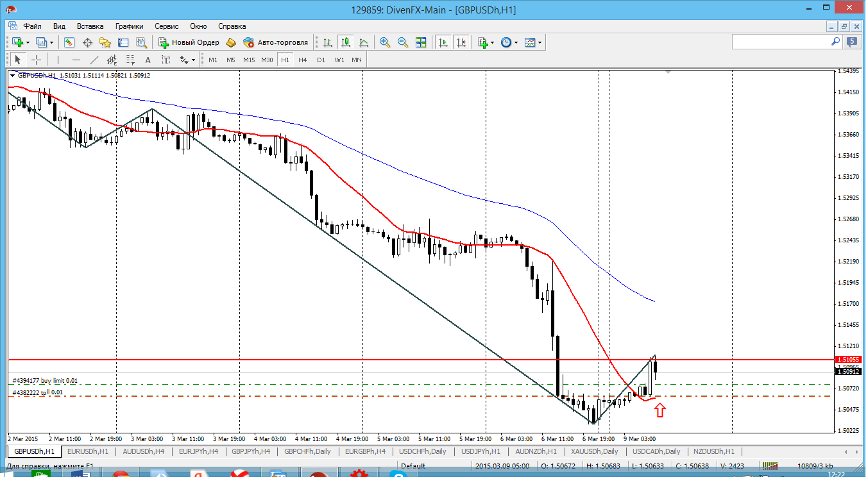Switch chart to bar chart
The image size is (868, 477).
point(328,42)
